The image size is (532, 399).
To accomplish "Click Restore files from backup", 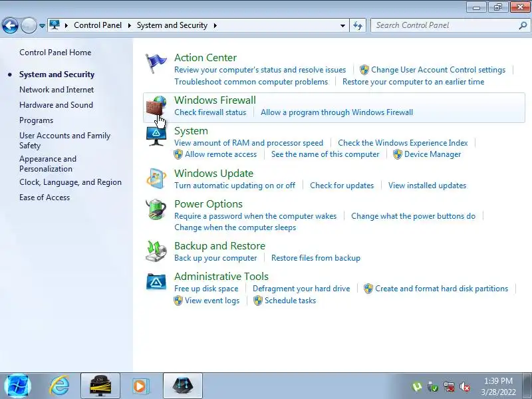I will 315,258.
